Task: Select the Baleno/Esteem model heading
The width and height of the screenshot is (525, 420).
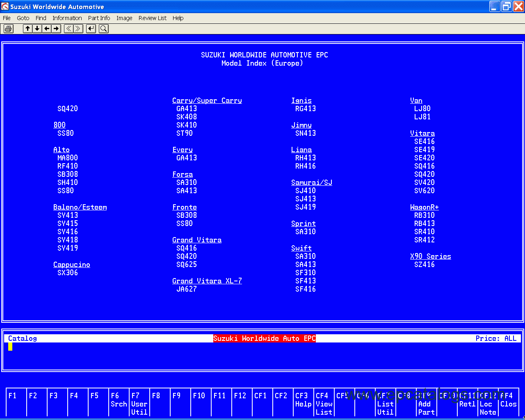Action: point(80,207)
